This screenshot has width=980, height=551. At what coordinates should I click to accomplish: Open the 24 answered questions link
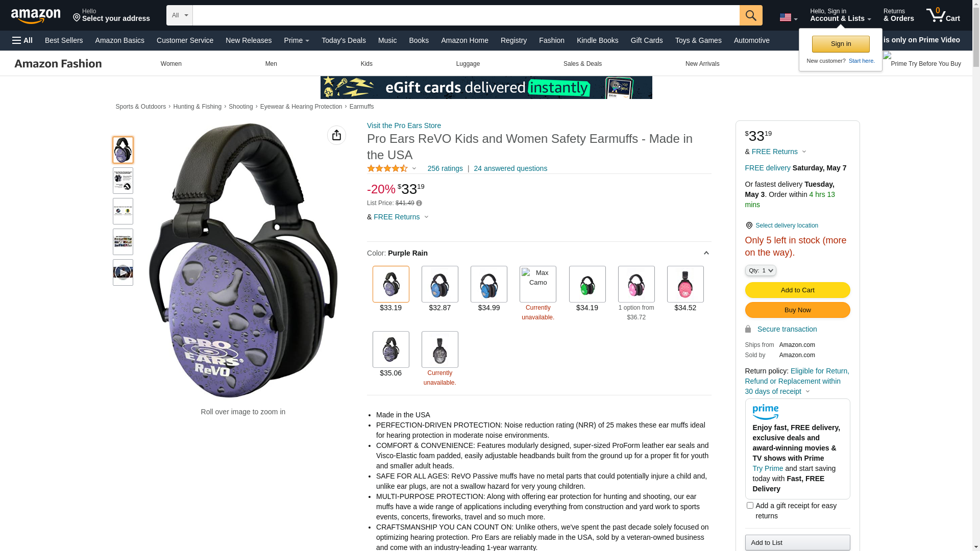(510, 168)
